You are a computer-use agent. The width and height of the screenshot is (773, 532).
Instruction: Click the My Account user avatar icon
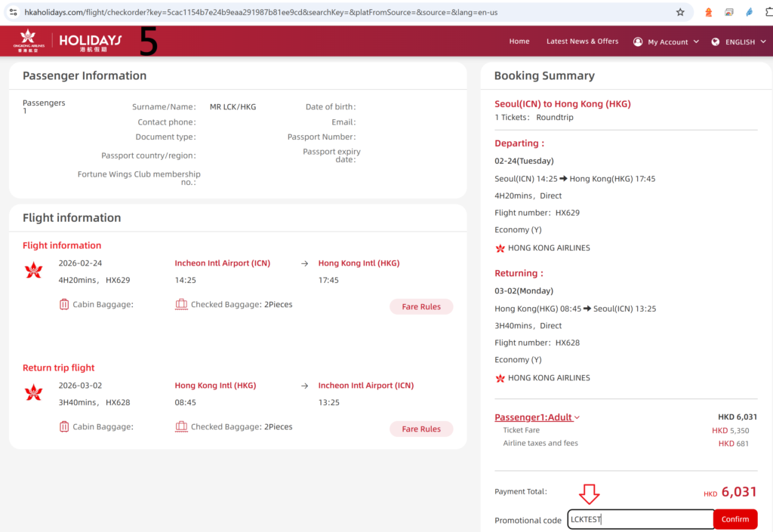click(638, 42)
